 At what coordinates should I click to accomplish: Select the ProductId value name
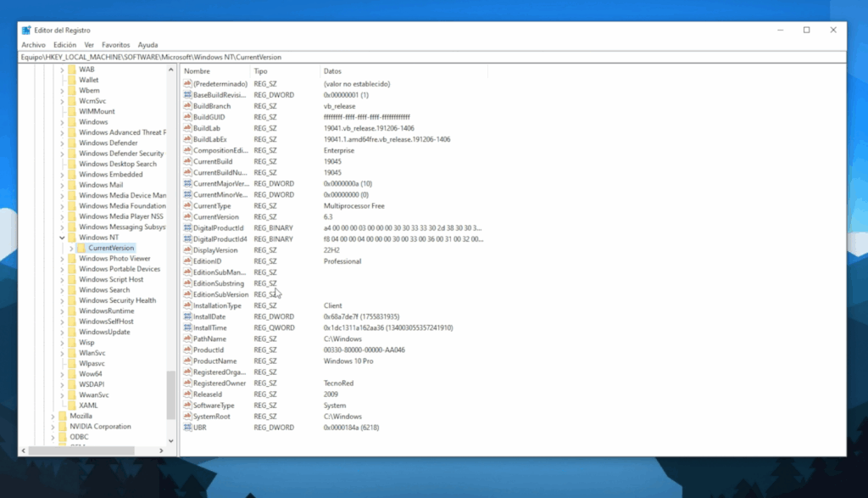[209, 350]
